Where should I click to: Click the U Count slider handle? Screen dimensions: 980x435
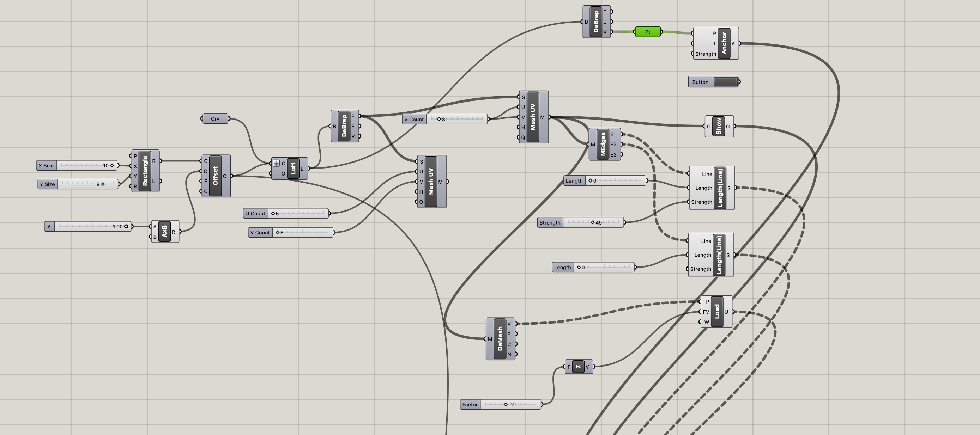point(273,213)
